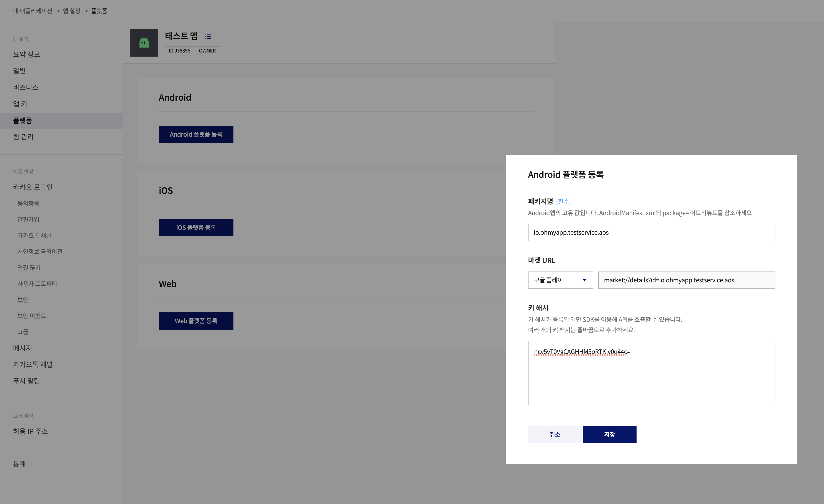Click the 마켓 URL text field
Screen dimensions: 824x504
tap(686, 280)
